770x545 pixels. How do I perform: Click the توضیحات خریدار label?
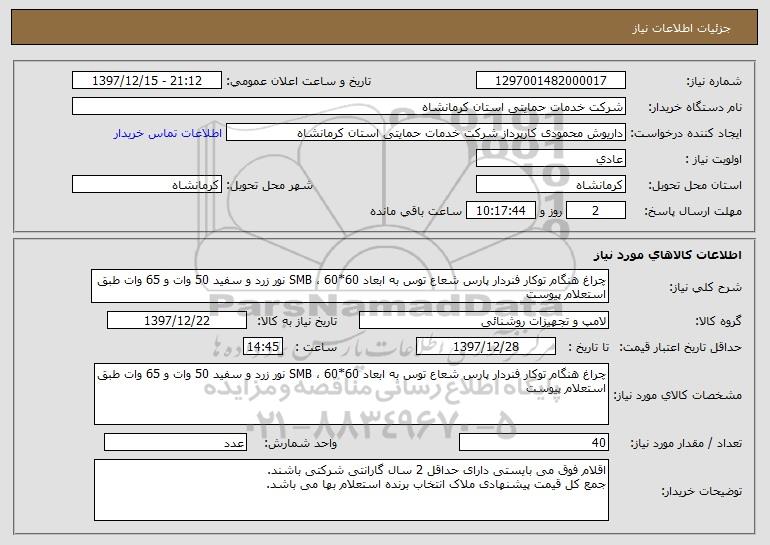(x=702, y=491)
